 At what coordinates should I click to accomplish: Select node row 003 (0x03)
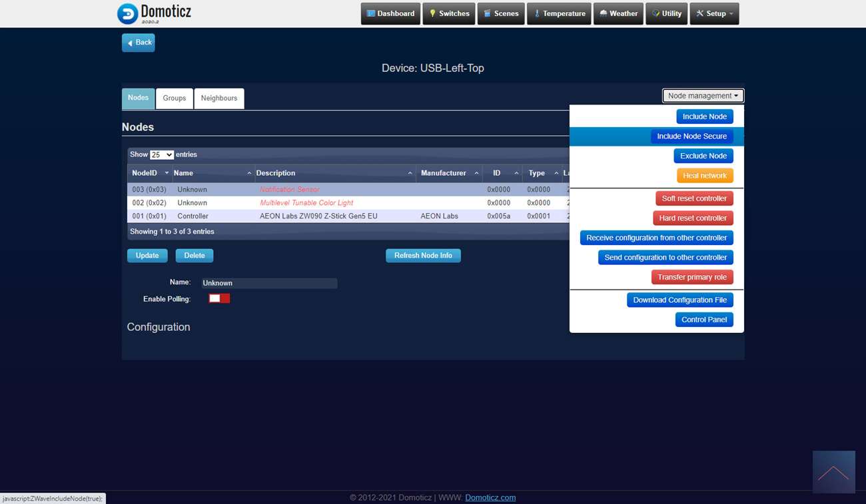pyautogui.click(x=348, y=190)
